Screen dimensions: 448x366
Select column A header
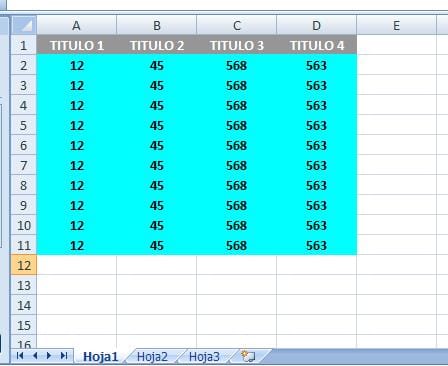click(76, 26)
